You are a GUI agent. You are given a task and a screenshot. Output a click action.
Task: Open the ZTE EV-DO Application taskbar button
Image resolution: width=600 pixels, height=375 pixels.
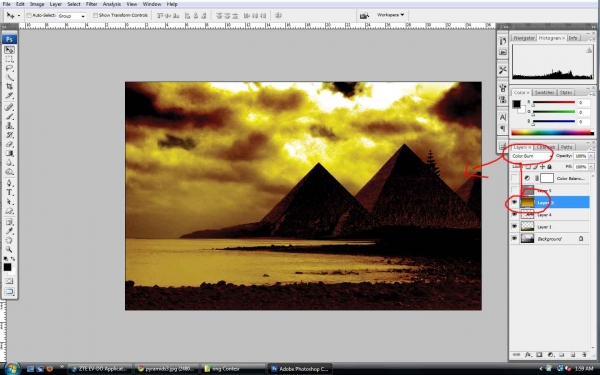100,369
